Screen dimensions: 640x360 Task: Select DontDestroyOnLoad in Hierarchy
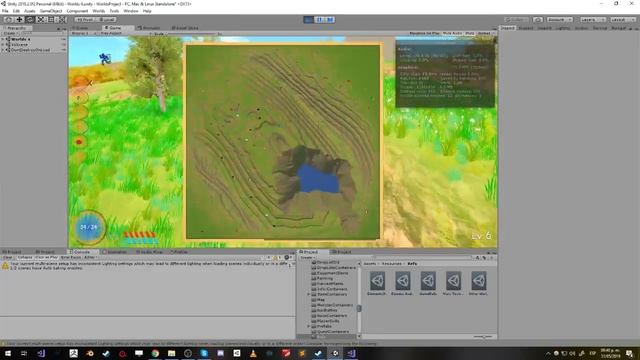tap(30, 50)
